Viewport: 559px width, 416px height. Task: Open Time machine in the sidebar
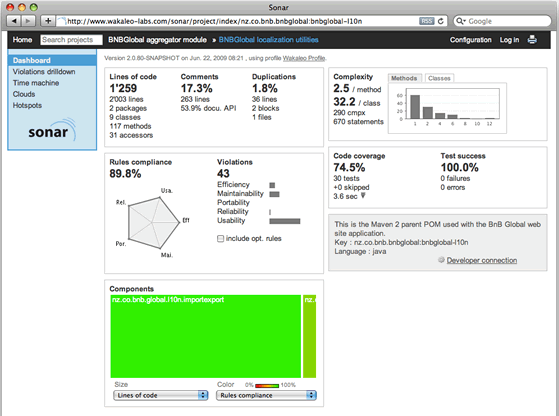tap(36, 83)
